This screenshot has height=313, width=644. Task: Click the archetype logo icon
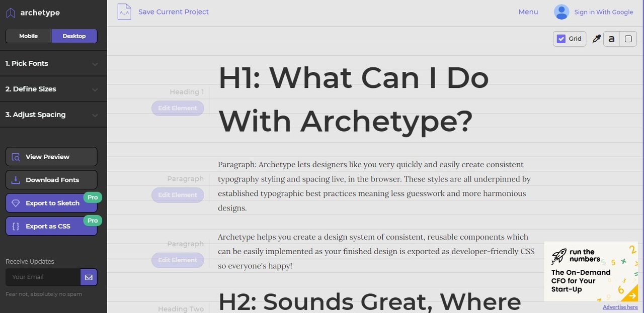pos(11,13)
